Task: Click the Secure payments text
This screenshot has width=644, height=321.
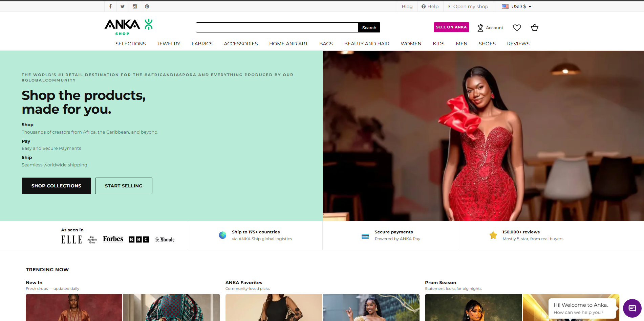Action: (394, 232)
